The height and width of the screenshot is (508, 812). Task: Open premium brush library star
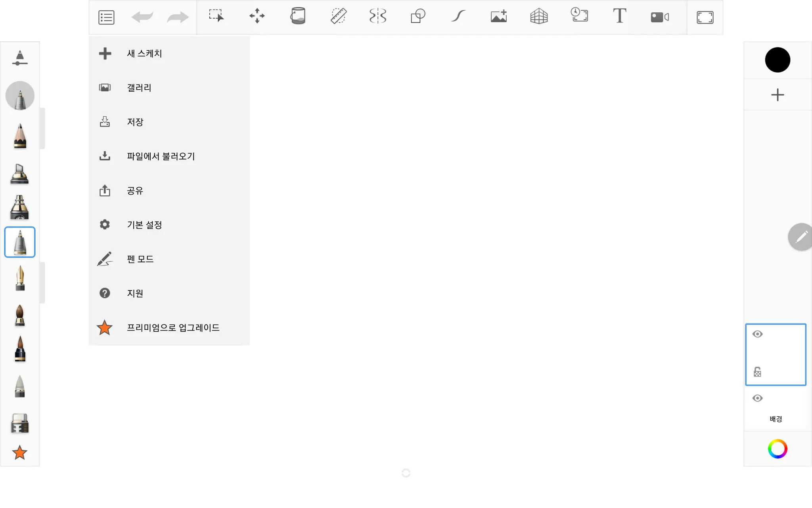click(x=20, y=452)
